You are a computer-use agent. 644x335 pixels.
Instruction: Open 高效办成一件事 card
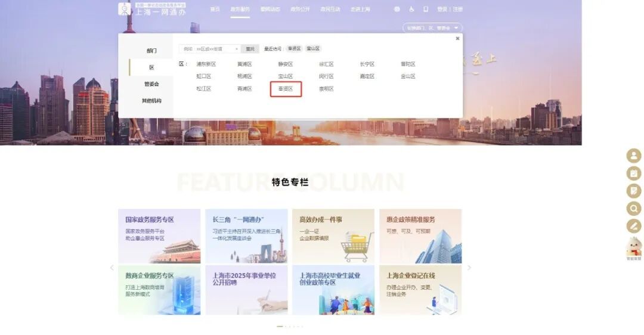click(x=333, y=236)
